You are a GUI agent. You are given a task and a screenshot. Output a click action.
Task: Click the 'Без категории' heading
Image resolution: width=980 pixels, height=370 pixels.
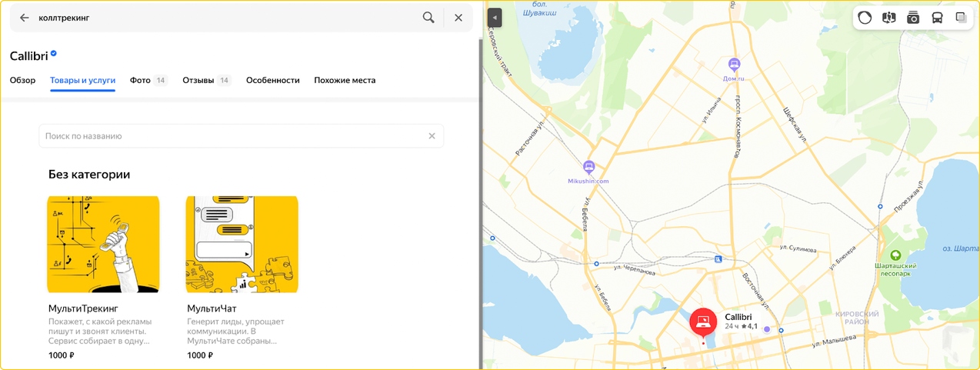(x=89, y=175)
